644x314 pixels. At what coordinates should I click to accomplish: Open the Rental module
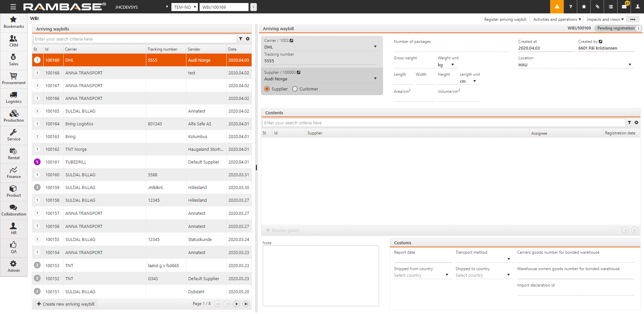click(13, 154)
